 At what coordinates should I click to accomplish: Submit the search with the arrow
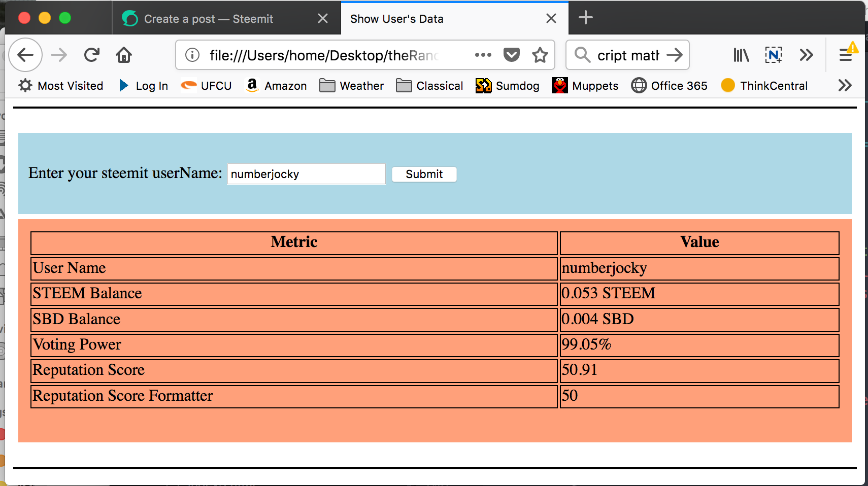675,55
